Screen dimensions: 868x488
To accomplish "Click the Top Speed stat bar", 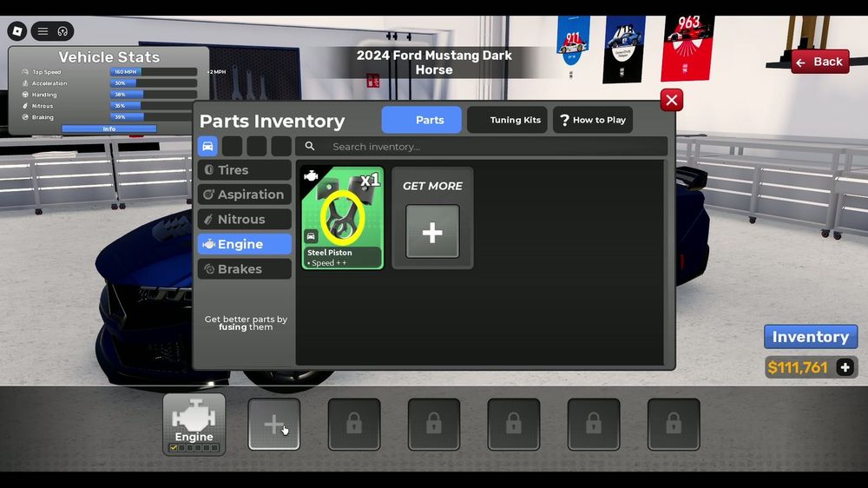I will pos(154,72).
